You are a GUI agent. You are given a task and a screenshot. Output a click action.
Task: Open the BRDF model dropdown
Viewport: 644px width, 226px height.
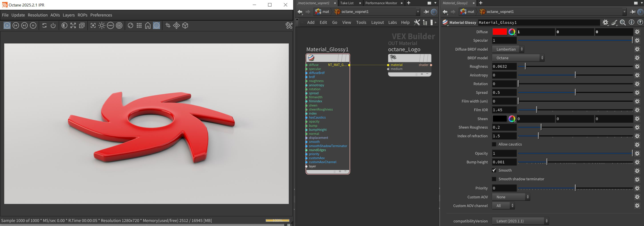tap(518, 58)
